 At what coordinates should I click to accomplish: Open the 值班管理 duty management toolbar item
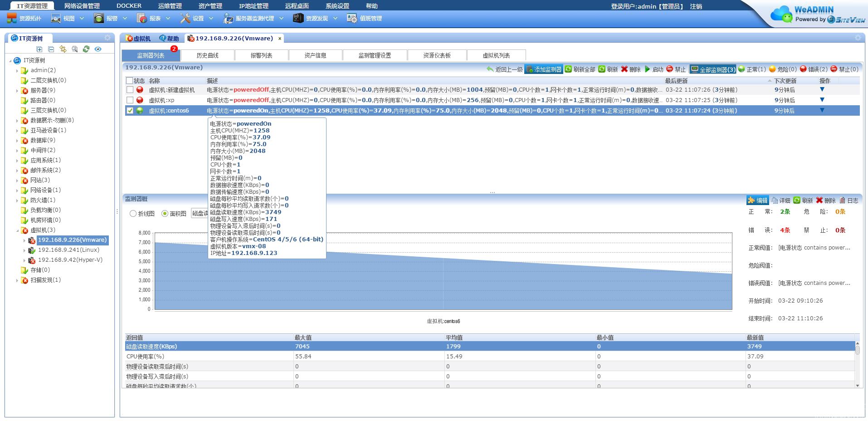click(x=365, y=18)
